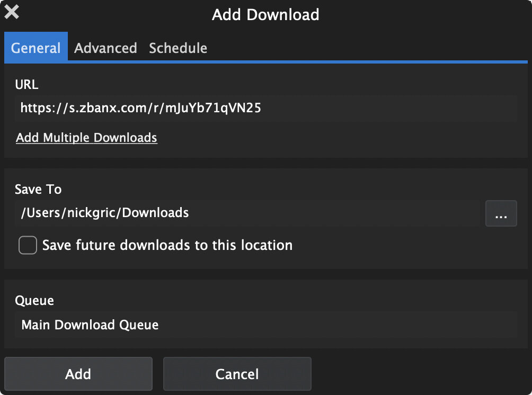Click the Add button
Viewport: 532px width, 395px height.
click(78, 374)
